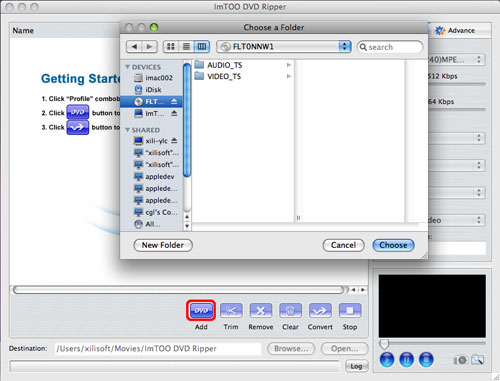This screenshot has width=500, height=381.
Task: Click the New Folder button
Action: (163, 245)
